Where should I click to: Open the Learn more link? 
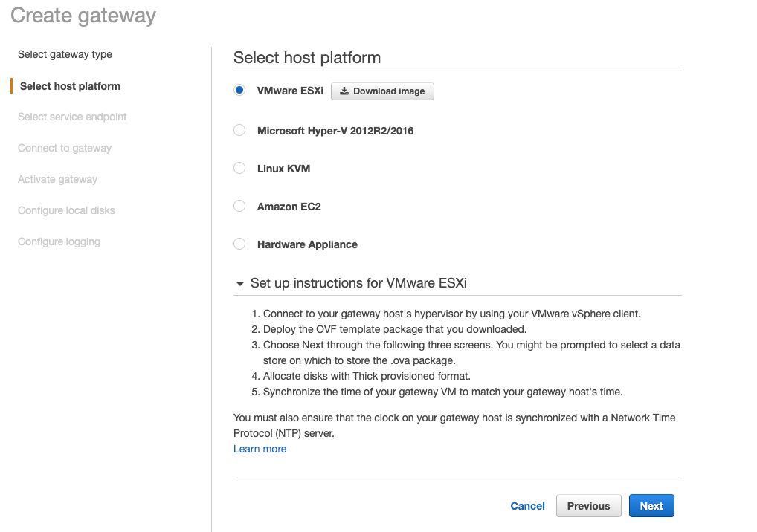pyautogui.click(x=259, y=449)
